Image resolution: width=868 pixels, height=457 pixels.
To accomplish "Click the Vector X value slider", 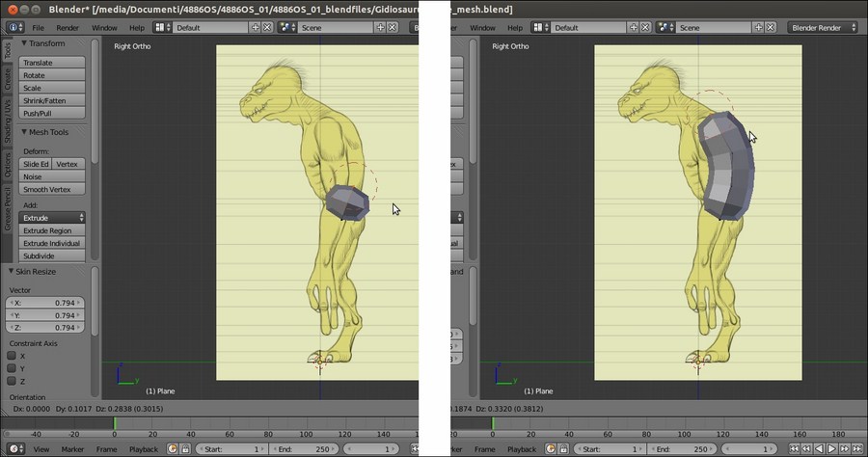I will [x=44, y=303].
